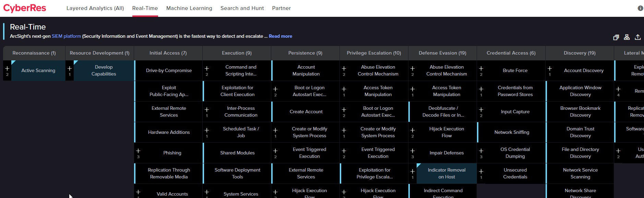Switch to the Machine Learning tab
Viewport: 644px width, 198px height.
pos(189,8)
